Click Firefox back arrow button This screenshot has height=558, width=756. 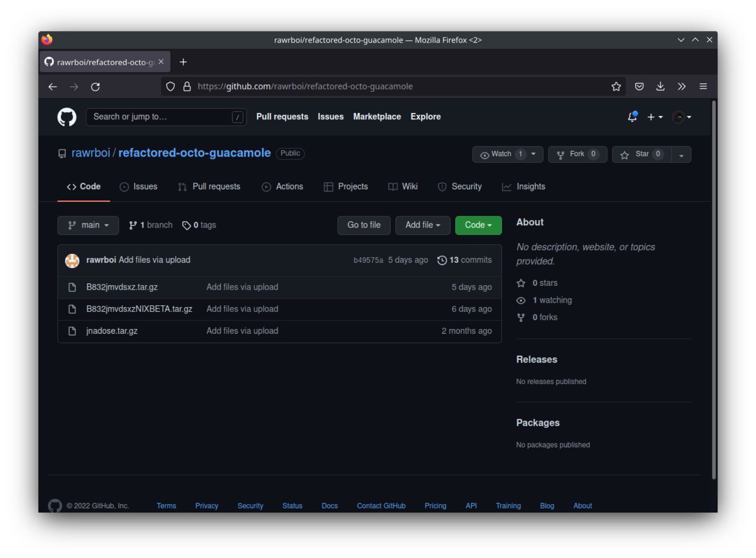tap(53, 87)
